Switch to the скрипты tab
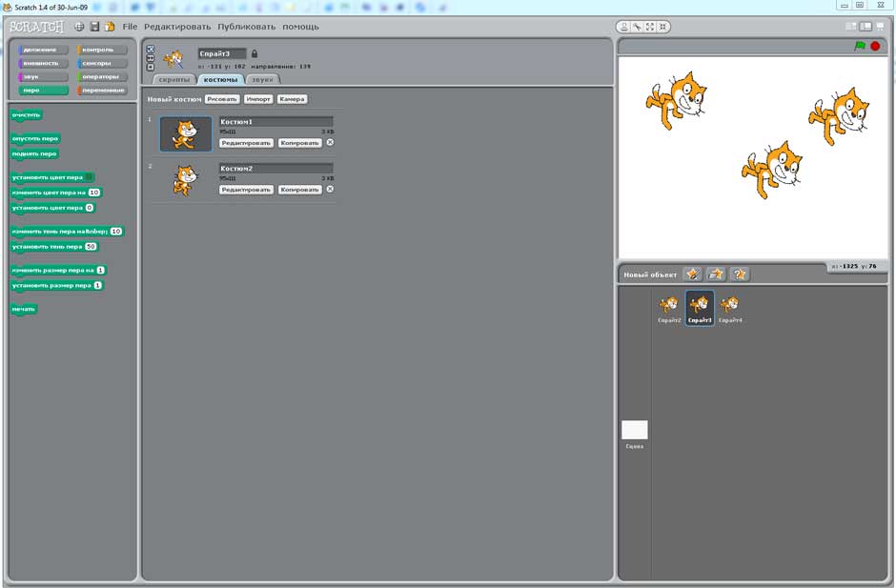 173,80
